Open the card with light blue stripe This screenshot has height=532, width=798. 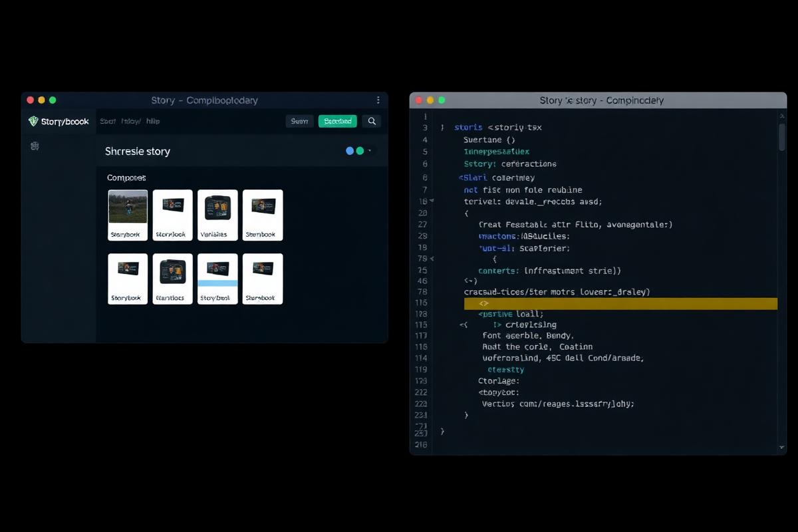(x=217, y=279)
